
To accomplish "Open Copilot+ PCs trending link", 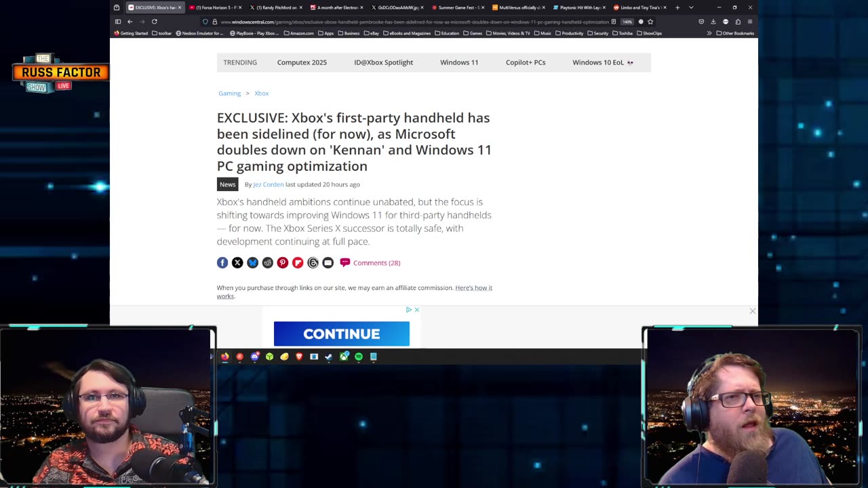I will 526,62.
